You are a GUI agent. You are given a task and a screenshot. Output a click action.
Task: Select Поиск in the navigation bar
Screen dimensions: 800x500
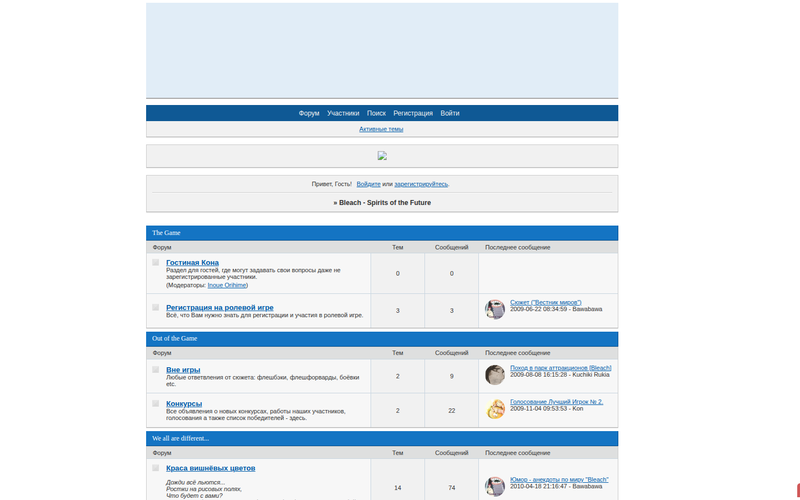click(x=376, y=114)
